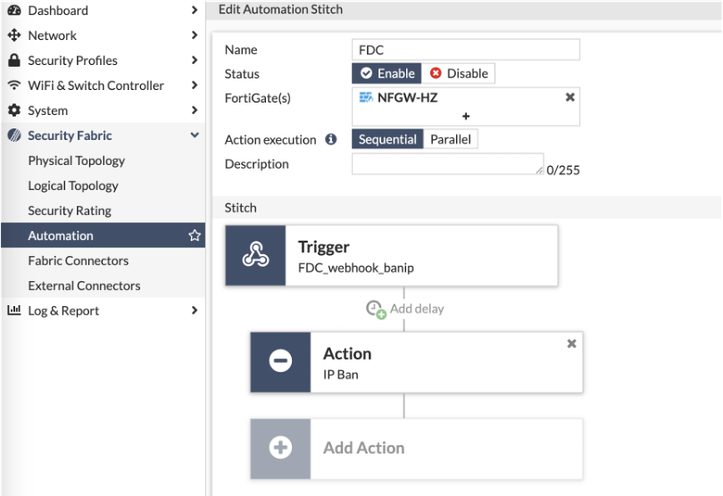Viewport: 723px width, 496px height.
Task: Add another FortiGate with the plus icon
Action: (466, 116)
